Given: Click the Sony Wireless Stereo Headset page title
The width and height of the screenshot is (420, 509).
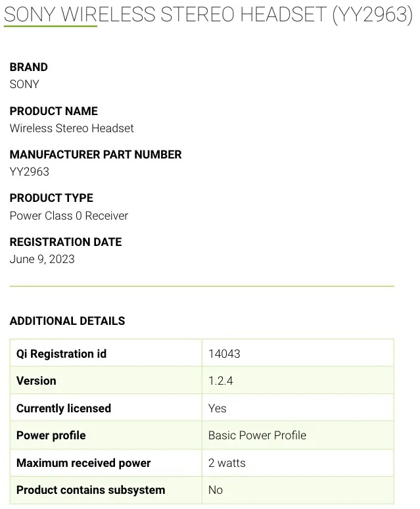Looking at the screenshot, I should click(208, 14).
